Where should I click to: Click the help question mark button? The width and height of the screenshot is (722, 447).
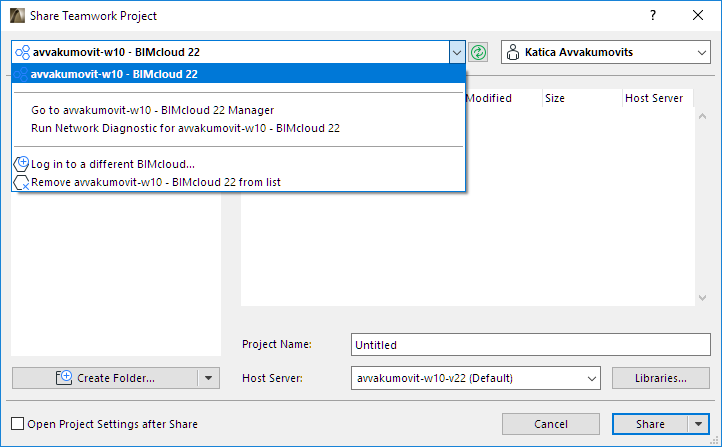point(653,15)
